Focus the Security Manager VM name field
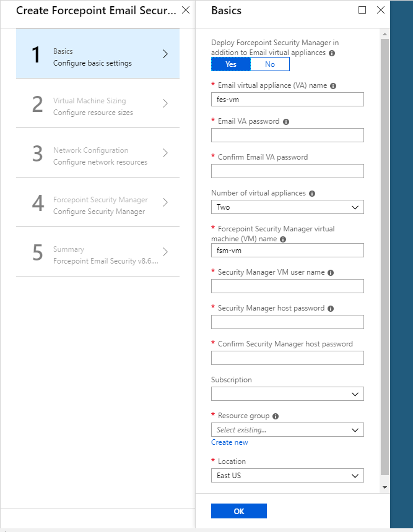 pyautogui.click(x=287, y=251)
